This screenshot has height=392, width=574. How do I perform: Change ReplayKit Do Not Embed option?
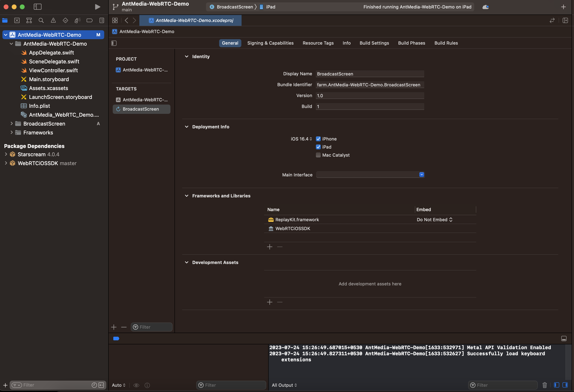point(434,220)
